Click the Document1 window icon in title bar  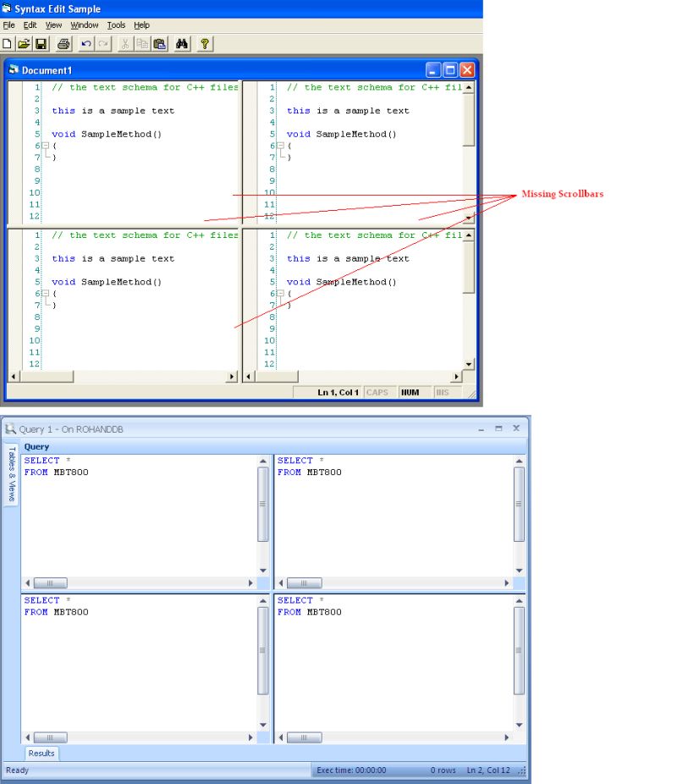[x=14, y=70]
